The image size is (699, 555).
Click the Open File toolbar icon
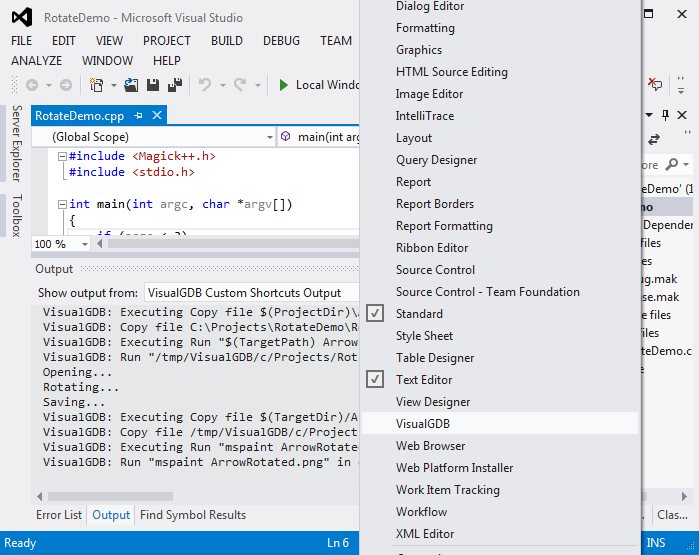[131, 85]
